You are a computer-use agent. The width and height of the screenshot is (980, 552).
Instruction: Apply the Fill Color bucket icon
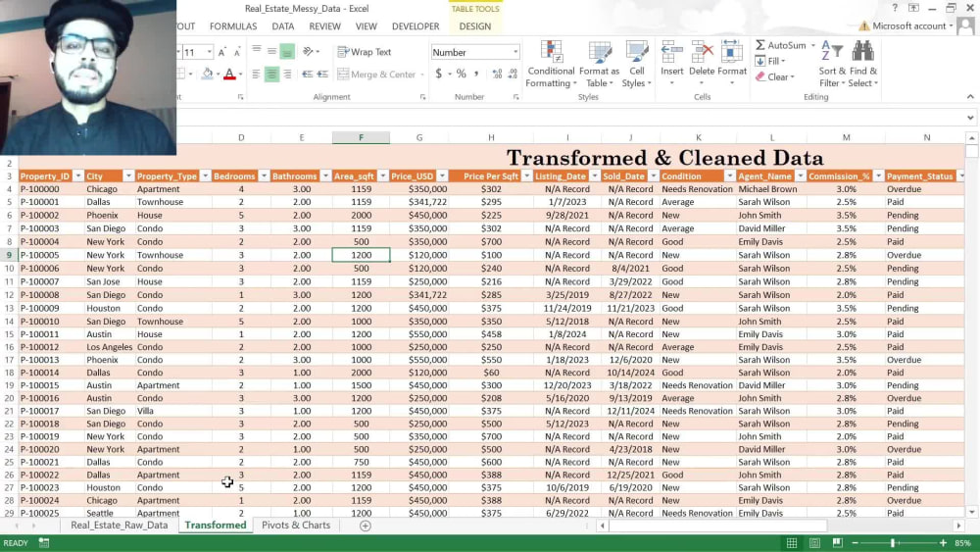click(x=208, y=75)
